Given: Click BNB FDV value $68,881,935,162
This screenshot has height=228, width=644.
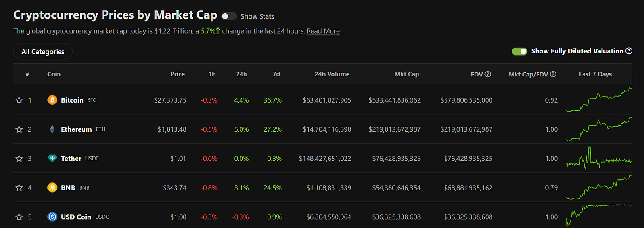Looking at the screenshot, I should pos(468,188).
